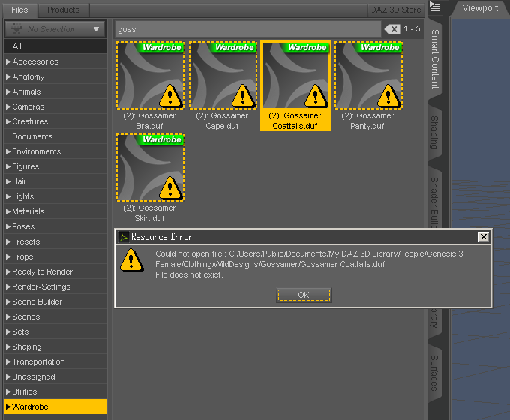Open the No Selection dropdown
510x420 pixels.
point(55,29)
